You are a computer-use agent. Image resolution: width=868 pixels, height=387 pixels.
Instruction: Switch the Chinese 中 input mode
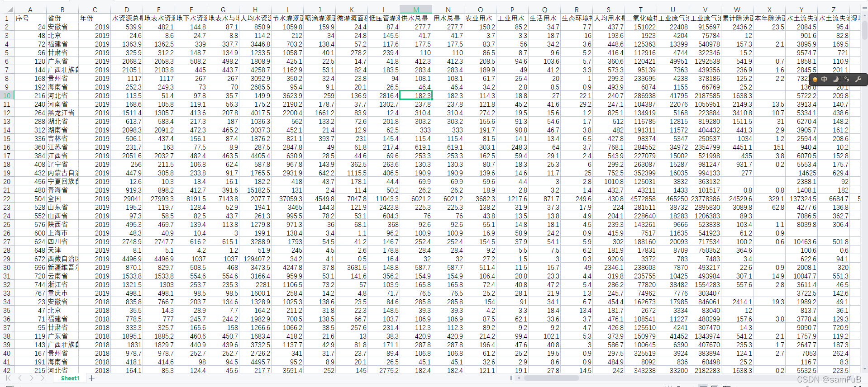[824, 79]
